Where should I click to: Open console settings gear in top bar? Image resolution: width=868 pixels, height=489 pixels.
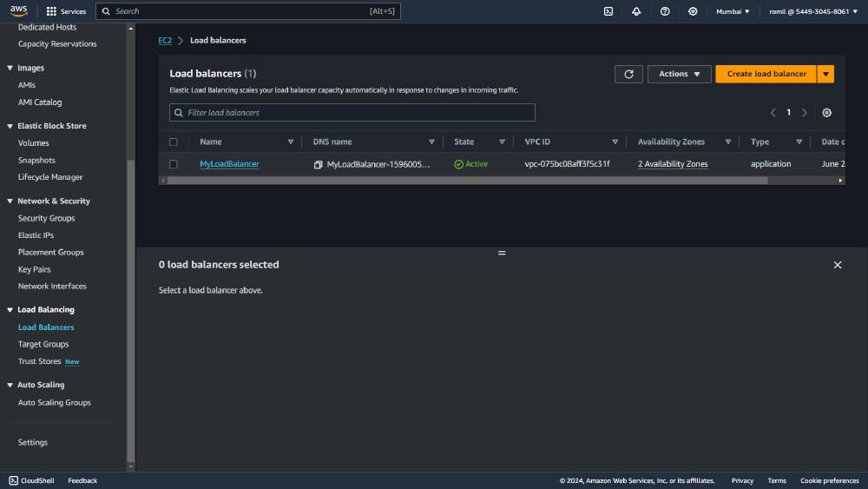(x=693, y=11)
